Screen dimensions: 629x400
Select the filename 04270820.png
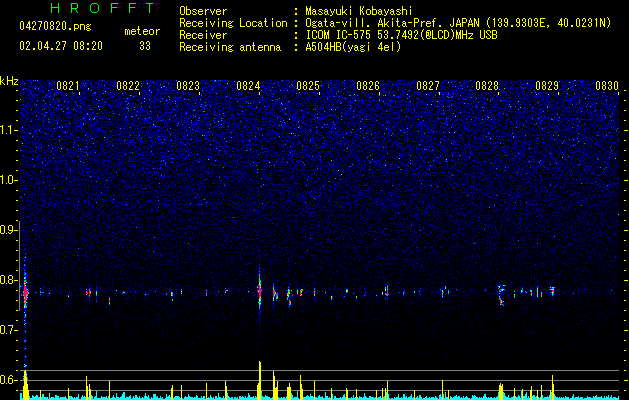[x=55, y=26]
